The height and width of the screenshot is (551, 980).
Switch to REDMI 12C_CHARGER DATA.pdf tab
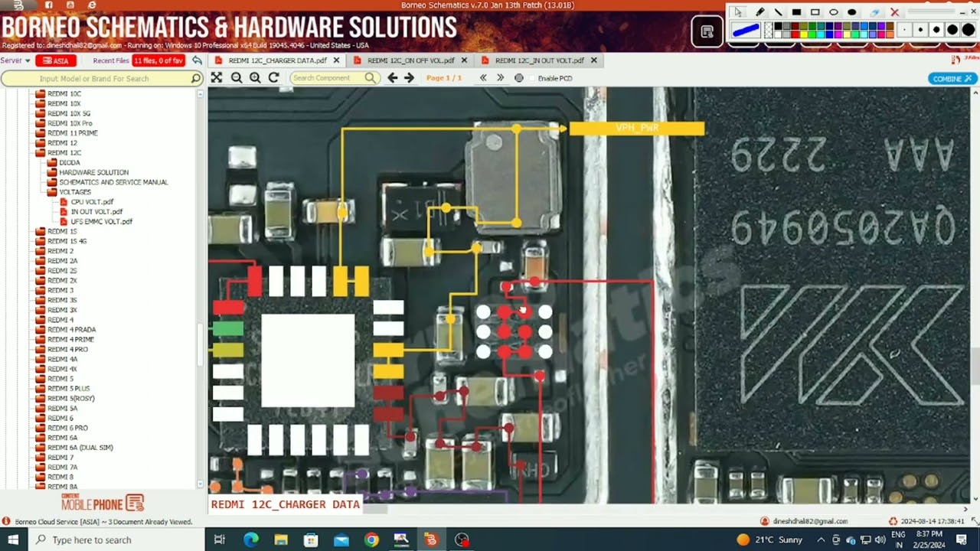tap(277, 60)
